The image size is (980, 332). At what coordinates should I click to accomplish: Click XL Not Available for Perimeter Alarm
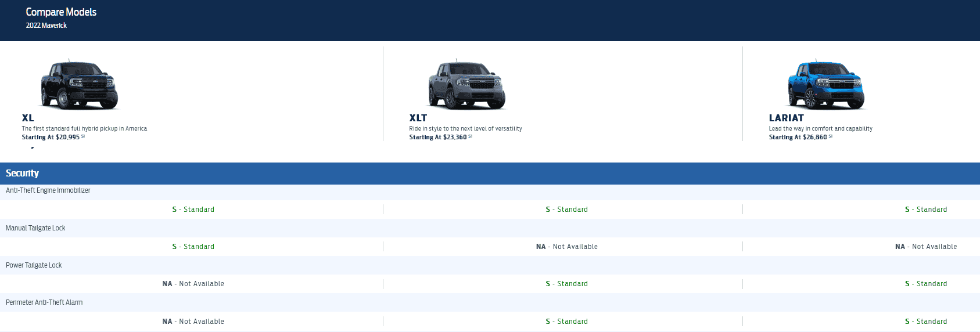pyautogui.click(x=193, y=322)
